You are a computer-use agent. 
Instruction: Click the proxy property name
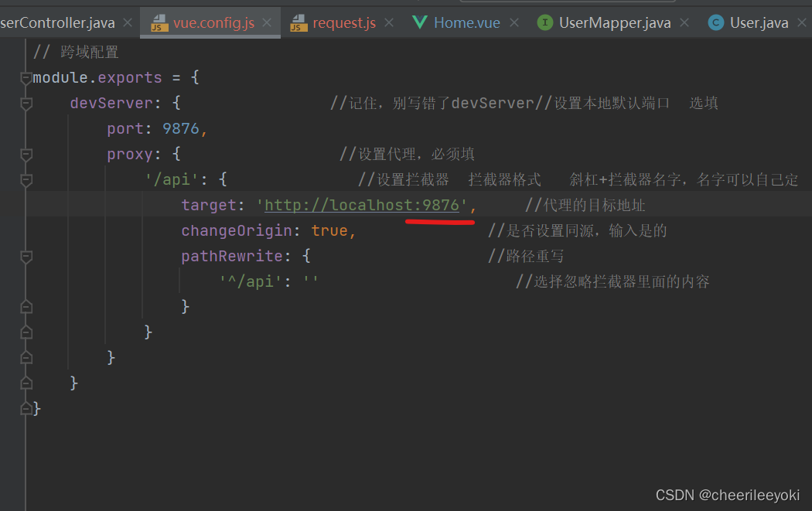pyautogui.click(x=130, y=155)
